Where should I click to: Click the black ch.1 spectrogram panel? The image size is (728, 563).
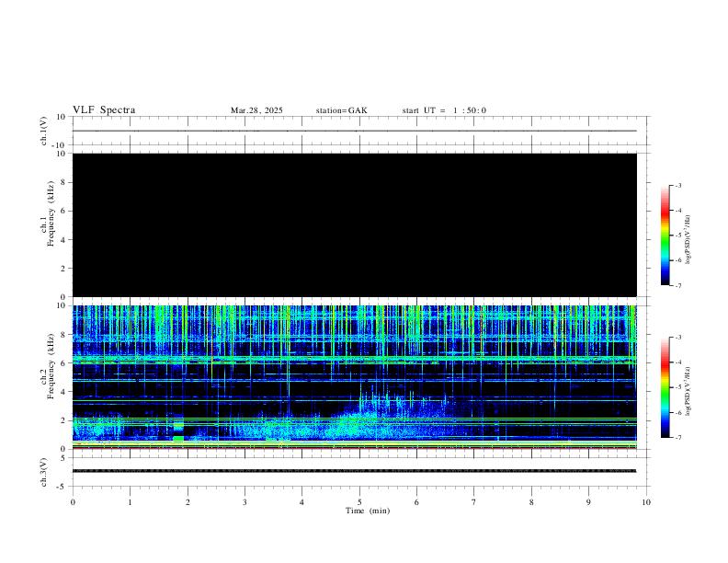pyautogui.click(x=355, y=224)
